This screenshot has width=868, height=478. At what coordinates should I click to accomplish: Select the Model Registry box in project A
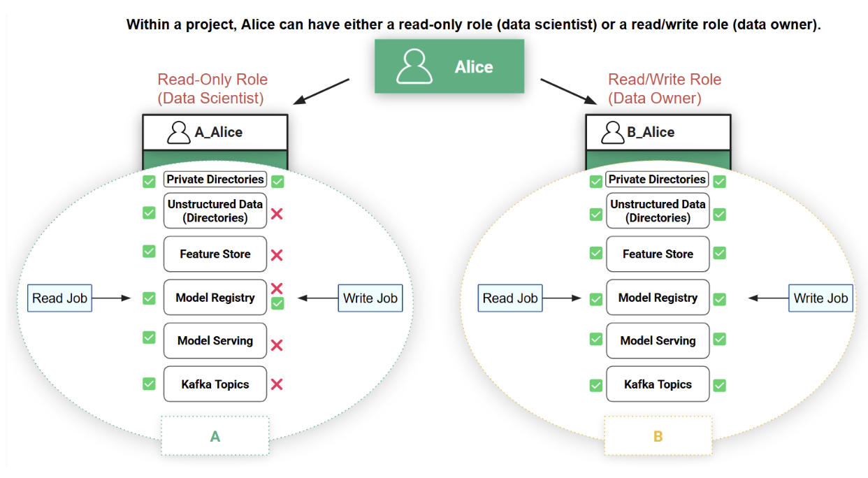tap(215, 298)
